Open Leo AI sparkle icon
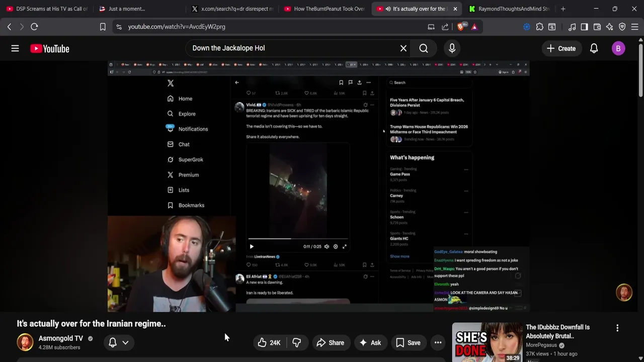This screenshot has height=362, width=644. (x=610, y=27)
